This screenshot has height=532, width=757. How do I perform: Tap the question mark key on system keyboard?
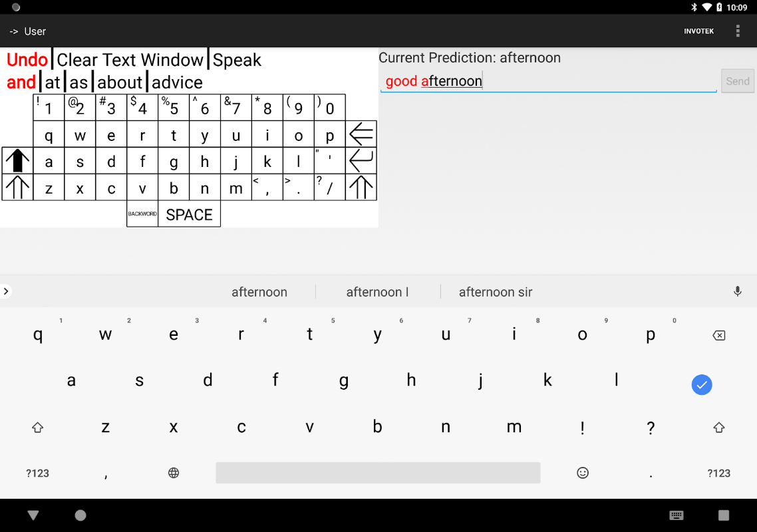point(651,427)
